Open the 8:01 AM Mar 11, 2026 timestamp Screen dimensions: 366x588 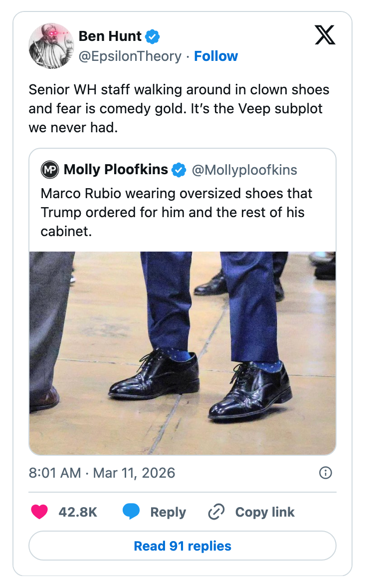point(102,473)
